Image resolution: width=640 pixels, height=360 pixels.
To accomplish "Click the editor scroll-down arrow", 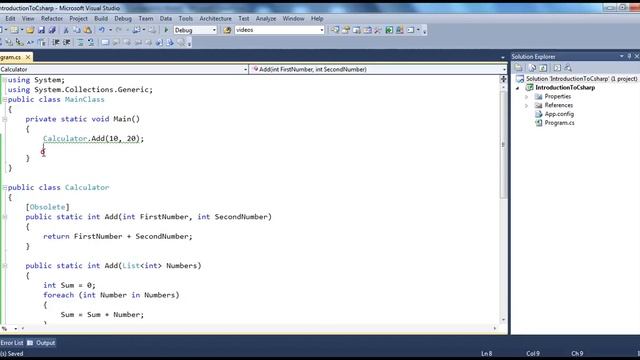I will [503, 320].
